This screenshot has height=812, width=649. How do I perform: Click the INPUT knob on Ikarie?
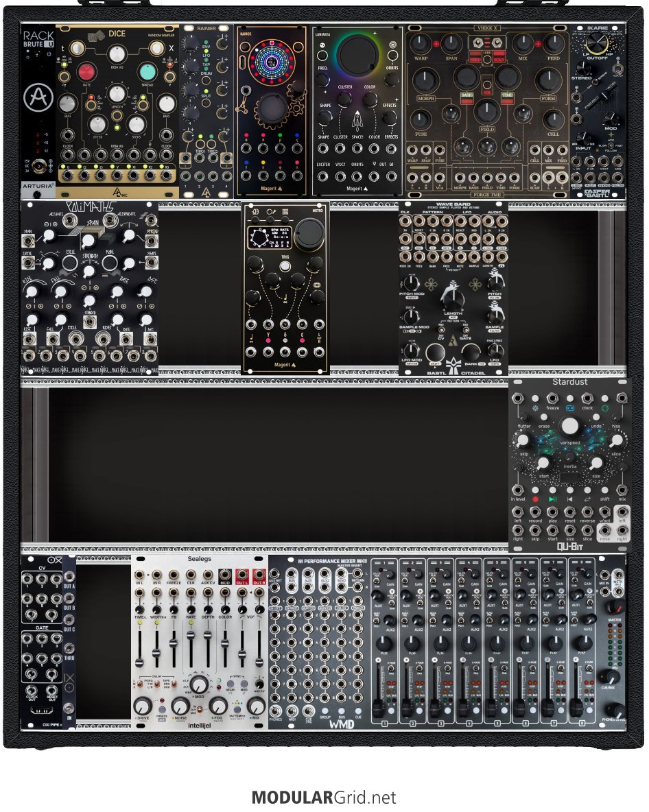pos(583,138)
